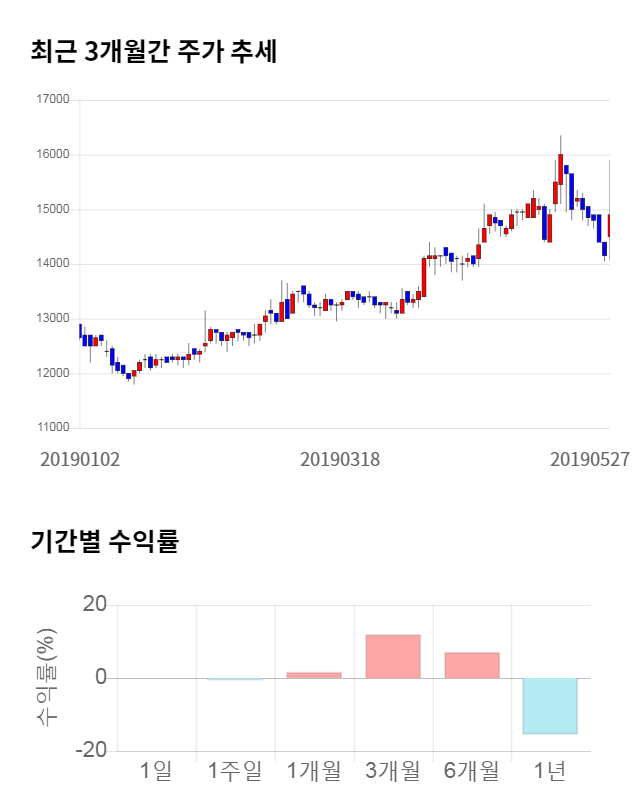This screenshot has height=810, width=640.
Task: Click the 17000 price axis label
Action: pos(51,100)
